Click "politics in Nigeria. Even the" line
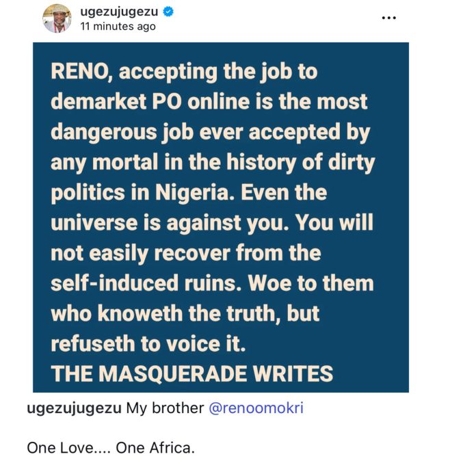 pos(189,193)
